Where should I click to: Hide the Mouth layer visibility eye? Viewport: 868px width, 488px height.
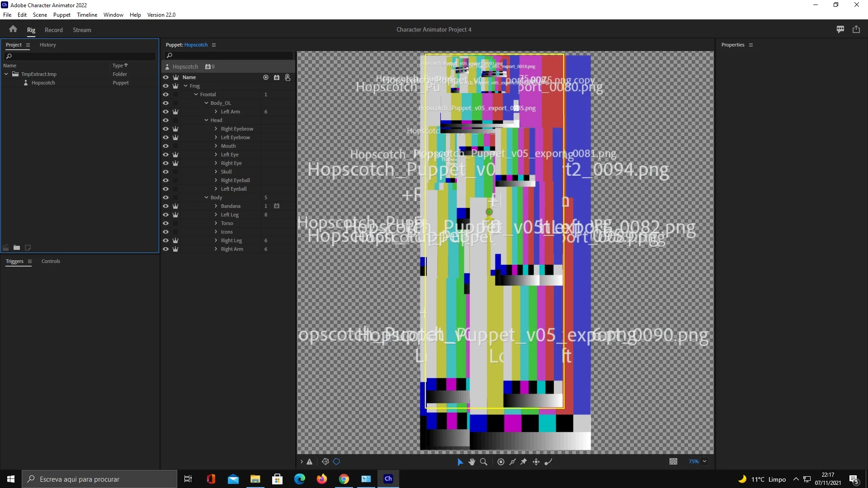tap(165, 146)
